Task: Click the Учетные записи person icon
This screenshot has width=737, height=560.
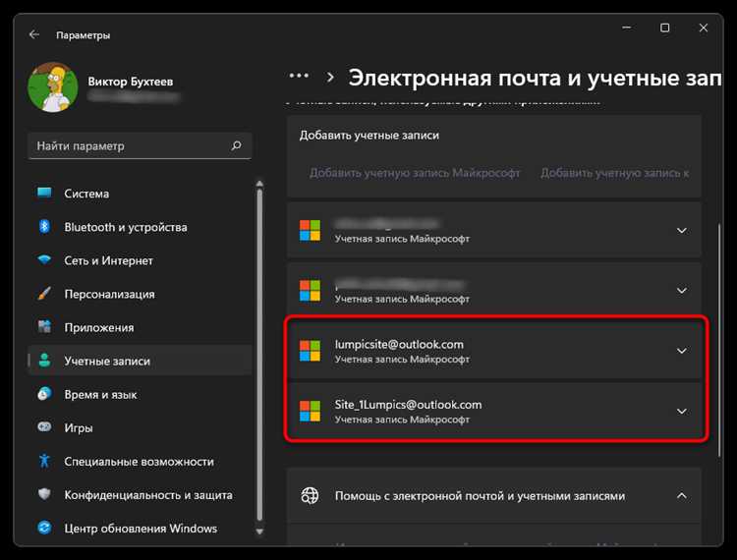Action: [44, 361]
